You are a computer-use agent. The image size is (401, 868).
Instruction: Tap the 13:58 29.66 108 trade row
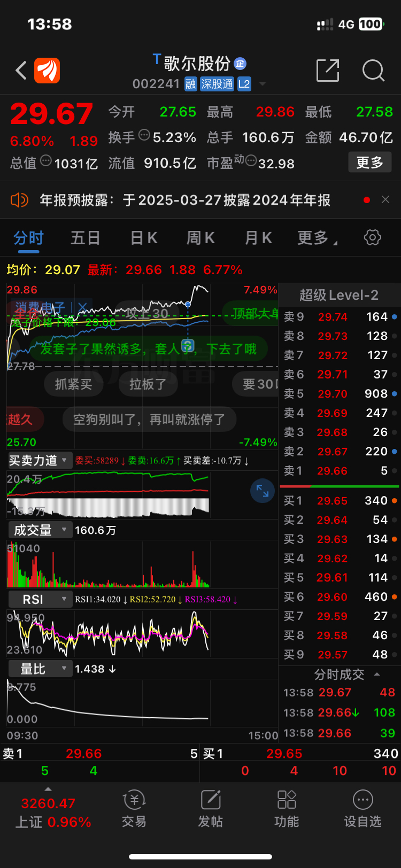click(339, 713)
